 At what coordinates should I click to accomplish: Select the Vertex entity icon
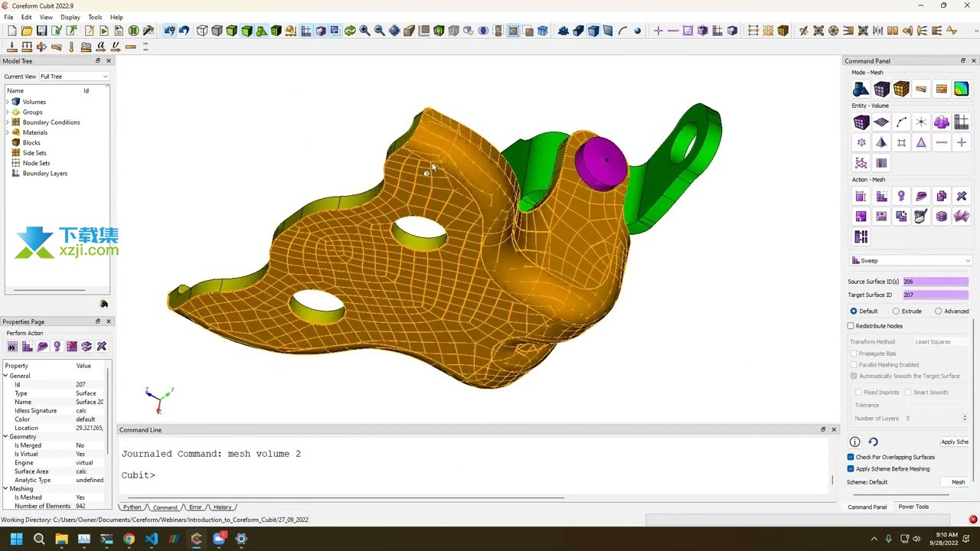click(921, 122)
